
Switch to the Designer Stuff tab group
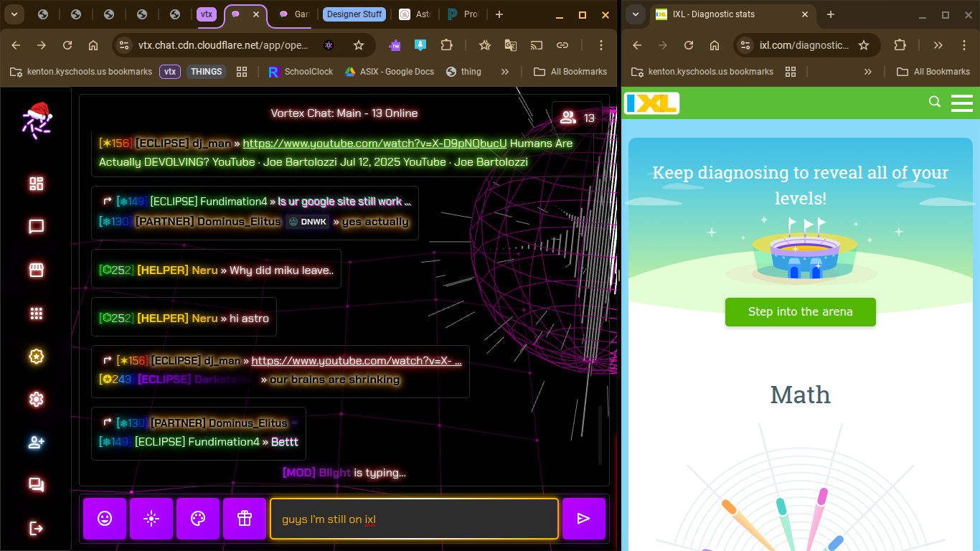tap(354, 14)
